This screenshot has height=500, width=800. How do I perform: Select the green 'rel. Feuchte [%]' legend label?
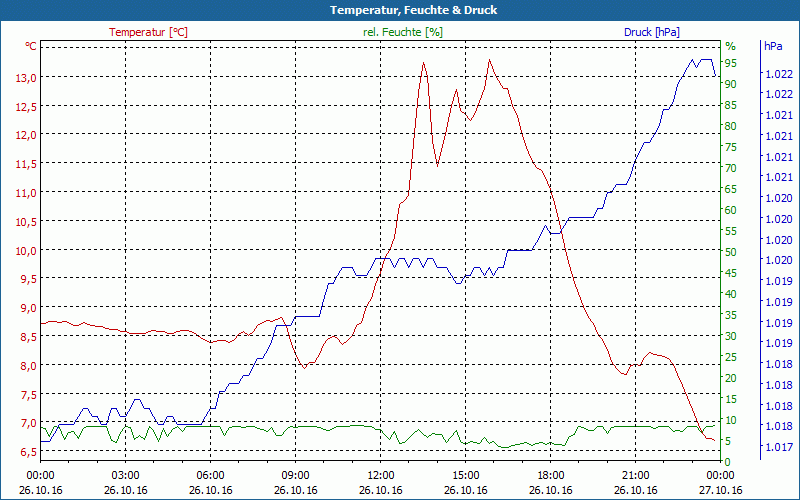tap(403, 32)
